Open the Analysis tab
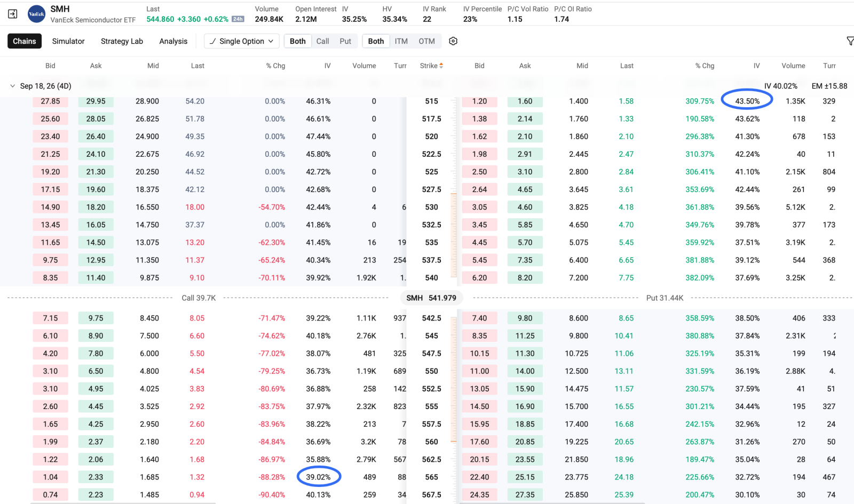854x504 pixels. click(x=173, y=41)
